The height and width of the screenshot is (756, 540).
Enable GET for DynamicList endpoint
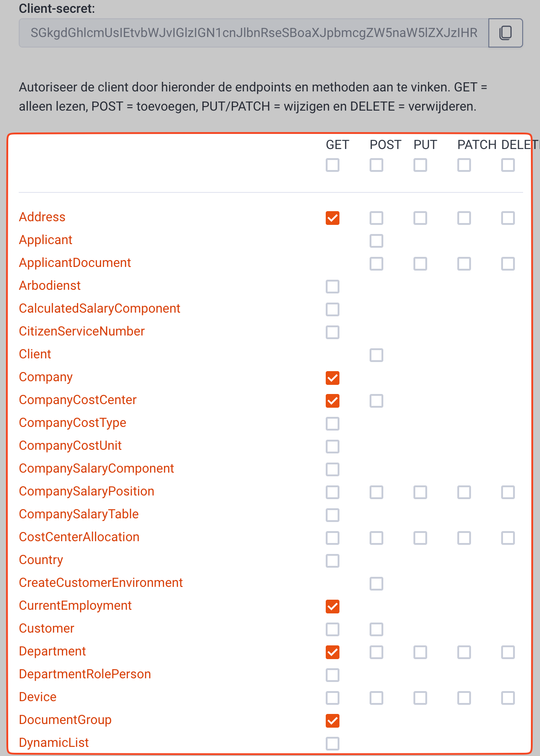333,744
